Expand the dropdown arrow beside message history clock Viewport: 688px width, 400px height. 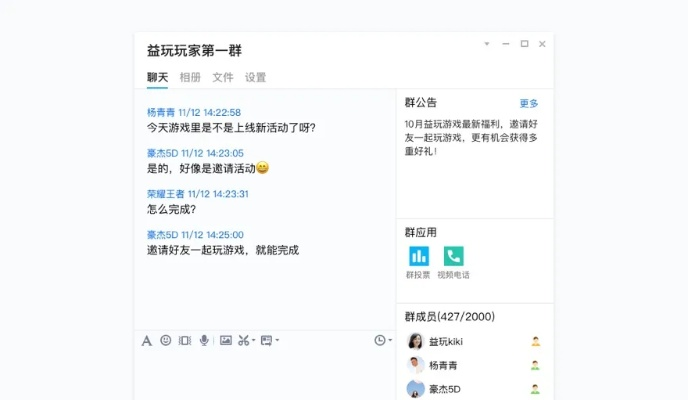coord(390,340)
